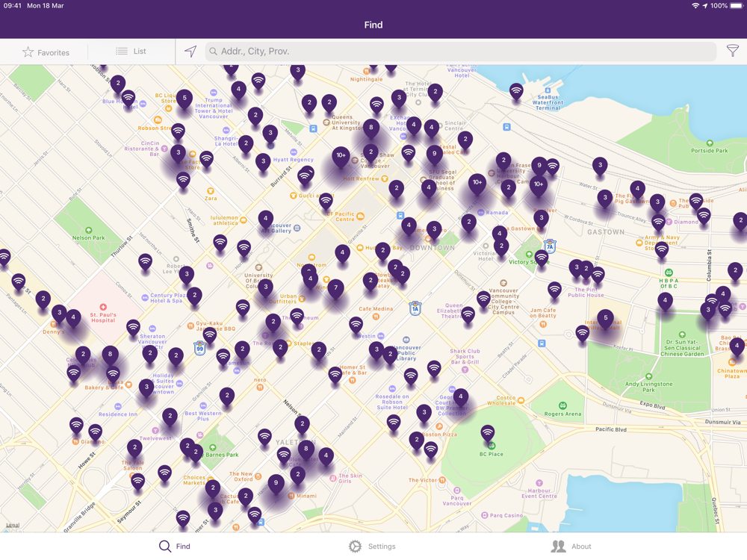Select the St. Paul's Hospital label
The height and width of the screenshot is (560, 747).
point(103,317)
